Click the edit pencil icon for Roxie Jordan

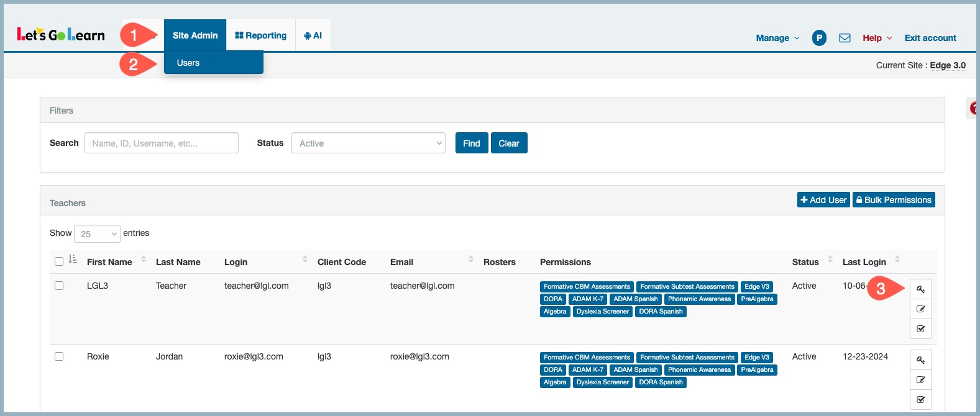pos(920,380)
